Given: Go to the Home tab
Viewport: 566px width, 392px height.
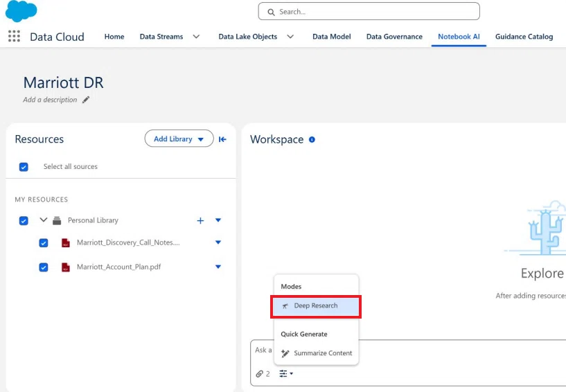Looking at the screenshot, I should [x=114, y=37].
